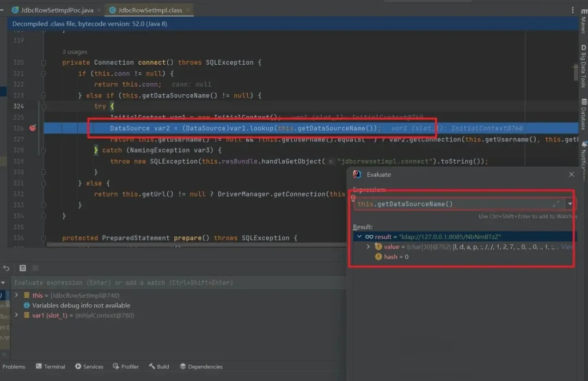Click the disabled trace stream icon beside the calculator
Viewport: 588px width, 381px height.
[x=35, y=268]
